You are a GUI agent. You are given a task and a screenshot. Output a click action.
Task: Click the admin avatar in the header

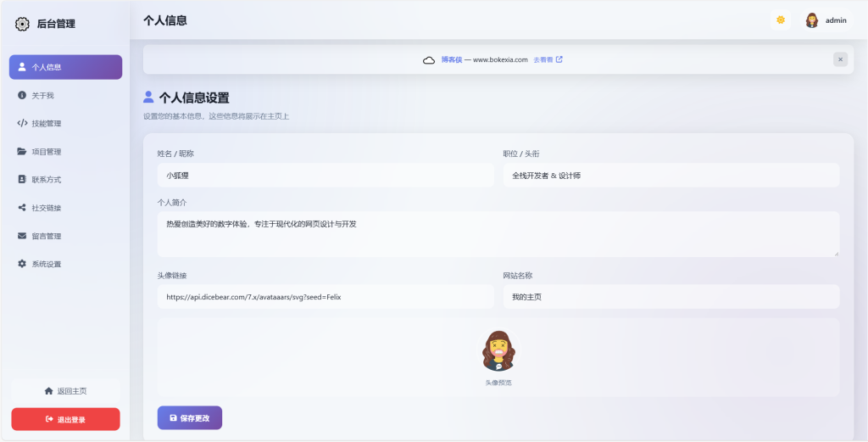pyautogui.click(x=812, y=20)
